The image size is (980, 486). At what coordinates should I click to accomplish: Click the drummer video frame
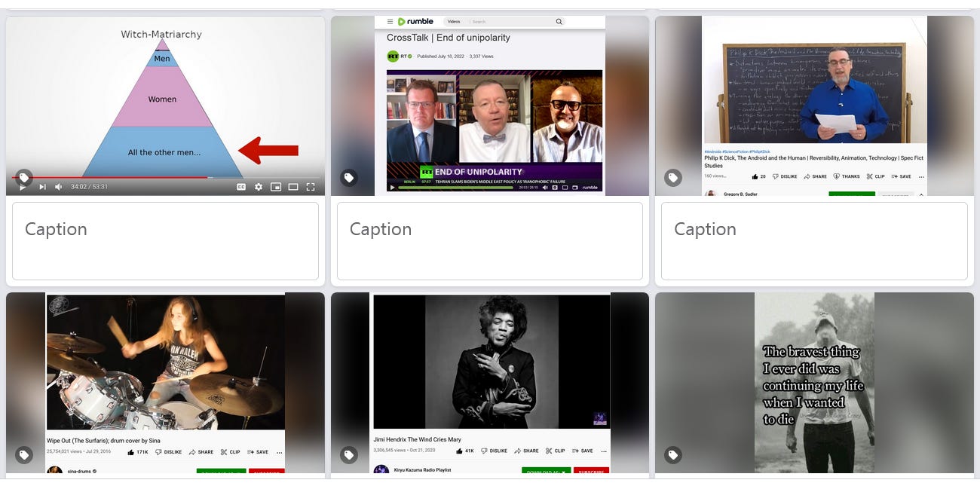coord(165,362)
